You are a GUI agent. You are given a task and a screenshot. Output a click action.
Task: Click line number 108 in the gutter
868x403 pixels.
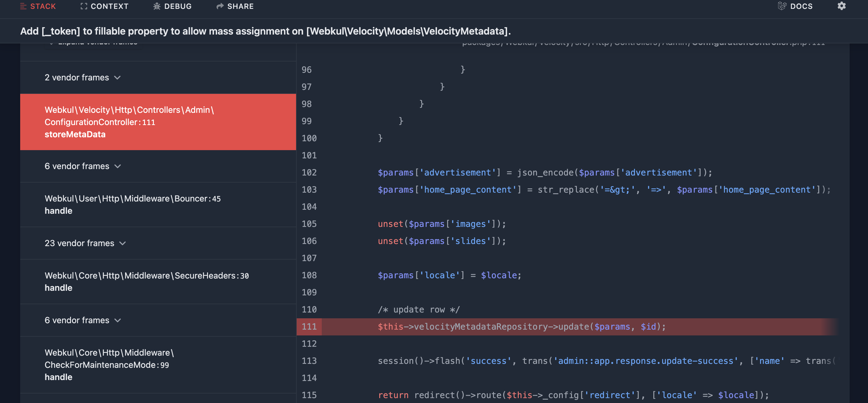(x=309, y=275)
